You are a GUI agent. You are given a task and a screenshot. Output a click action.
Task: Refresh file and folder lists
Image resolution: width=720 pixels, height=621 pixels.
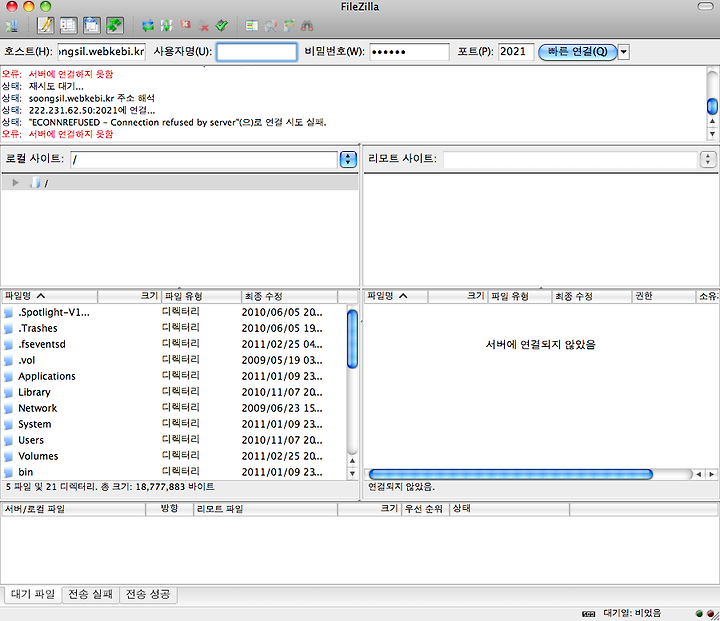coord(148,26)
